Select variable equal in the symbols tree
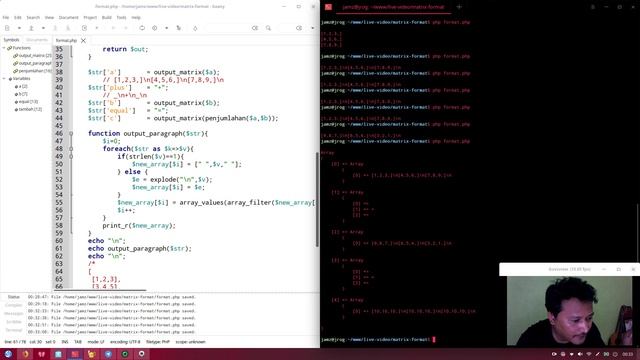The width and height of the screenshot is (640, 360). pos(27,102)
